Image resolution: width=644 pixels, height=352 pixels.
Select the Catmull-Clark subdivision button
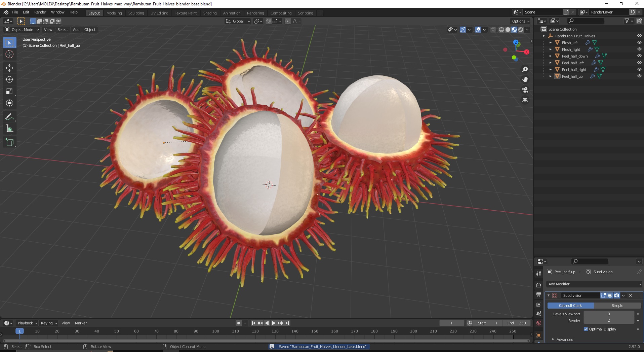pos(570,306)
